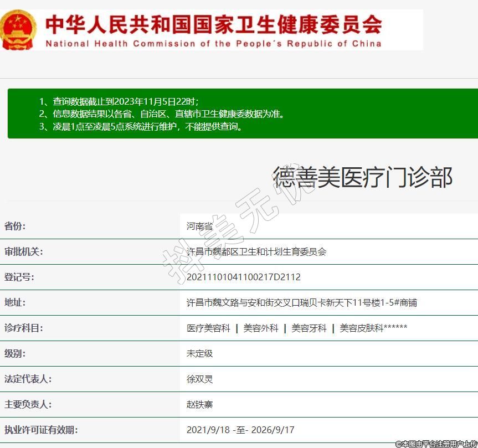This screenshot has height=448, width=478.
Task: Click 医疗美容科 in the departments row
Action: point(208,328)
